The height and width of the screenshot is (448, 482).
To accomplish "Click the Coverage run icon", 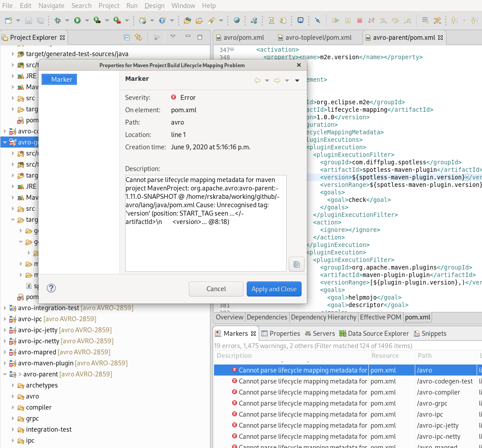I will pos(97,21).
